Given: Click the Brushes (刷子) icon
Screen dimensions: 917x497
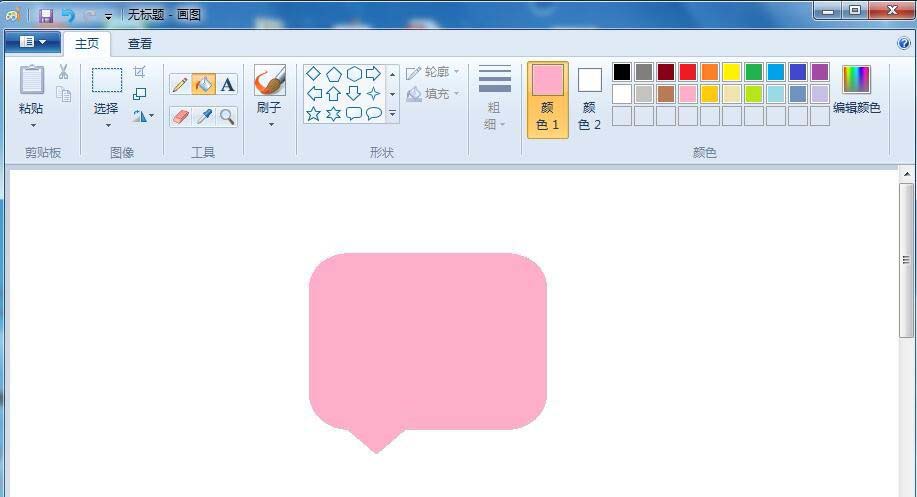Looking at the screenshot, I should coord(270,80).
